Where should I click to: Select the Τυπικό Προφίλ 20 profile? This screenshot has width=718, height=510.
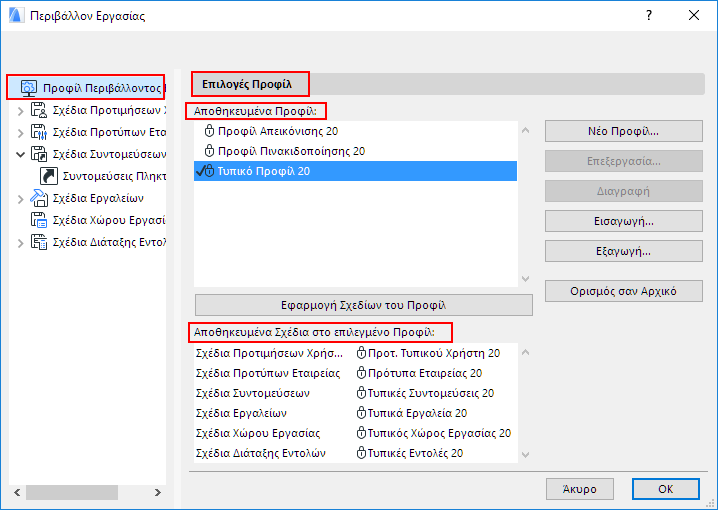[263, 171]
